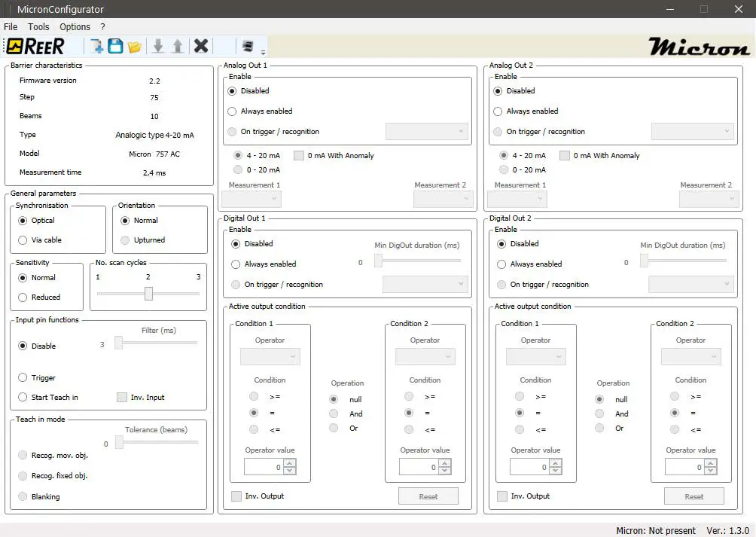Open the Options menu
Screen dimensions: 756x537
click(75, 26)
